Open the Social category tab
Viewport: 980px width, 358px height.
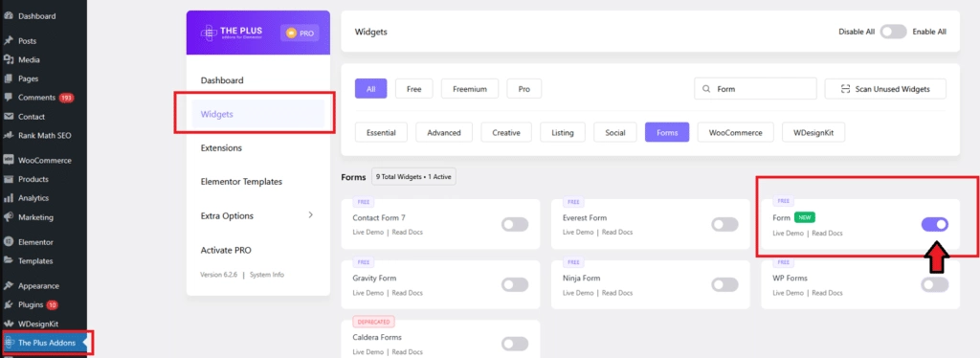[615, 132]
